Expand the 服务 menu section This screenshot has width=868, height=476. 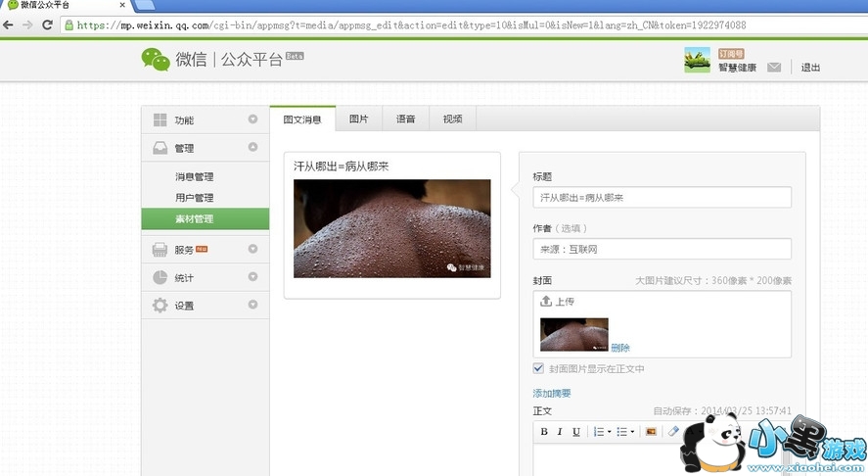[253, 249]
